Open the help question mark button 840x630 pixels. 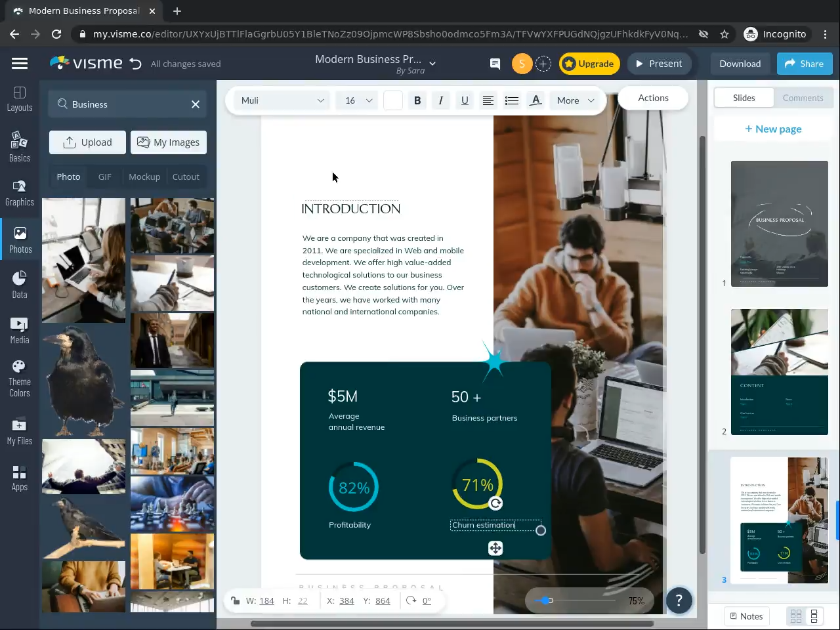pyautogui.click(x=679, y=600)
